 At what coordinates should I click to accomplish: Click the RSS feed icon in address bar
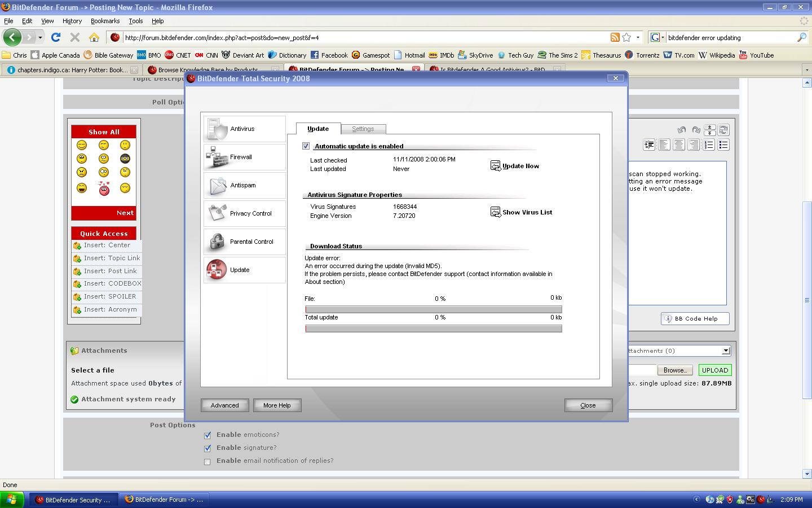pyautogui.click(x=615, y=37)
